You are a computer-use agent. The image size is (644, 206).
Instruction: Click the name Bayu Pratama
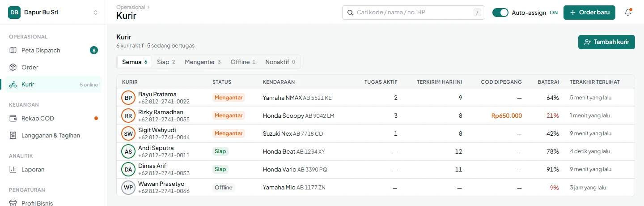(157, 94)
